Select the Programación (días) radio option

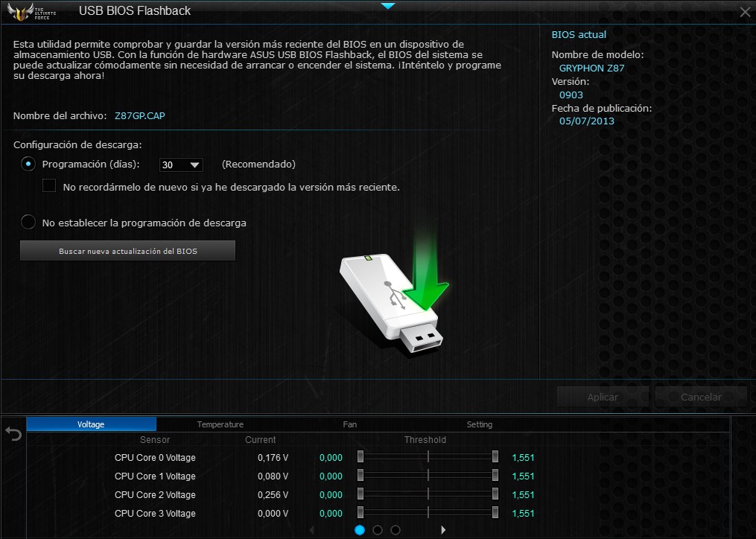pyautogui.click(x=28, y=165)
